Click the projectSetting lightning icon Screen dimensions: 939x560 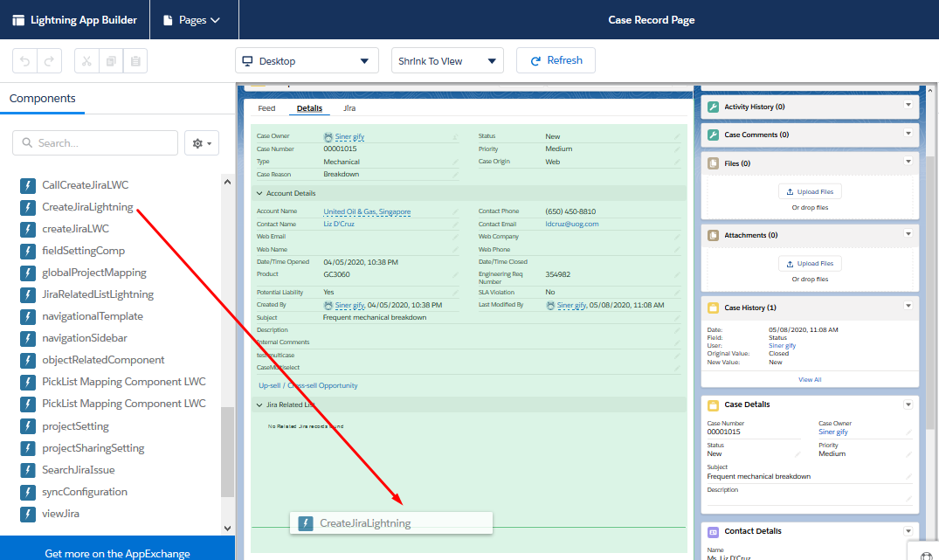[28, 426]
